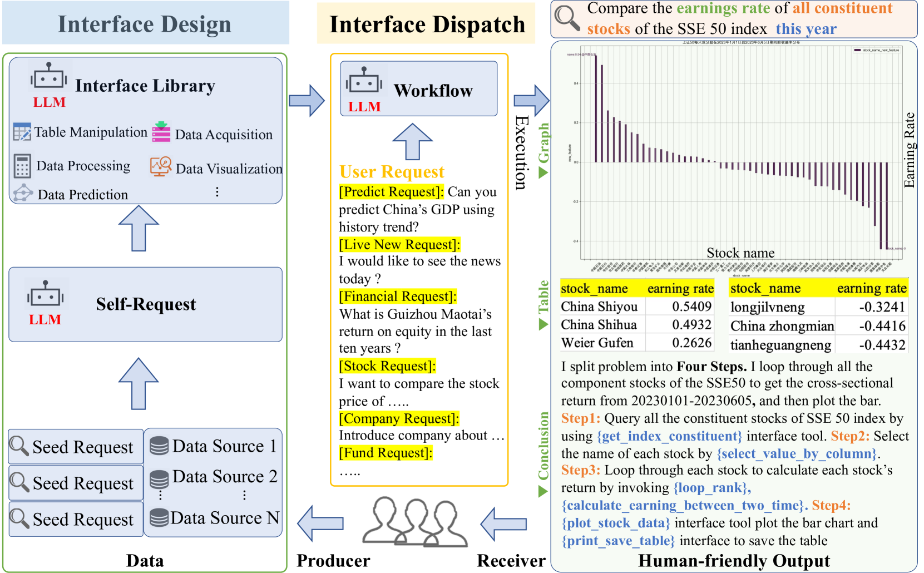Select the Data Acquisition icon

161,132
